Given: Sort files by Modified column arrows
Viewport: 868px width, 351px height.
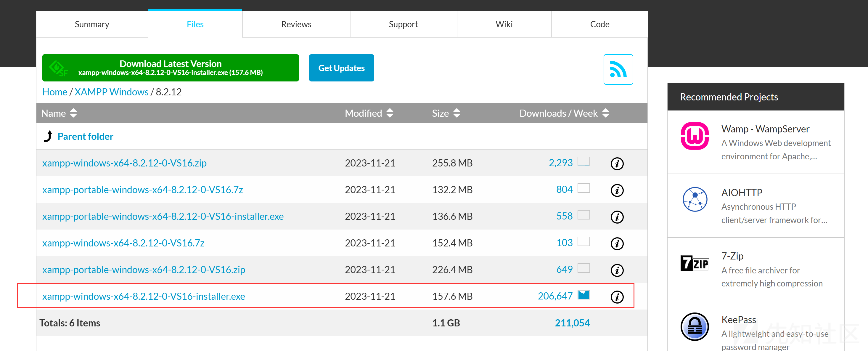Looking at the screenshot, I should tap(390, 113).
